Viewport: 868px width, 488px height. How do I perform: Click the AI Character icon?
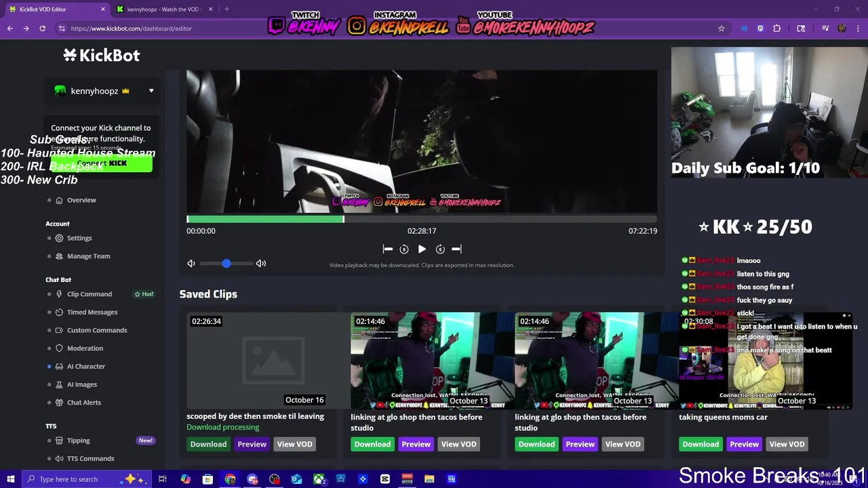click(x=59, y=367)
